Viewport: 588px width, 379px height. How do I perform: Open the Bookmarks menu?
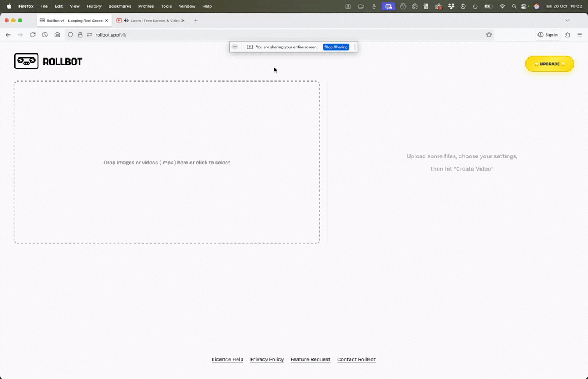[x=119, y=6]
